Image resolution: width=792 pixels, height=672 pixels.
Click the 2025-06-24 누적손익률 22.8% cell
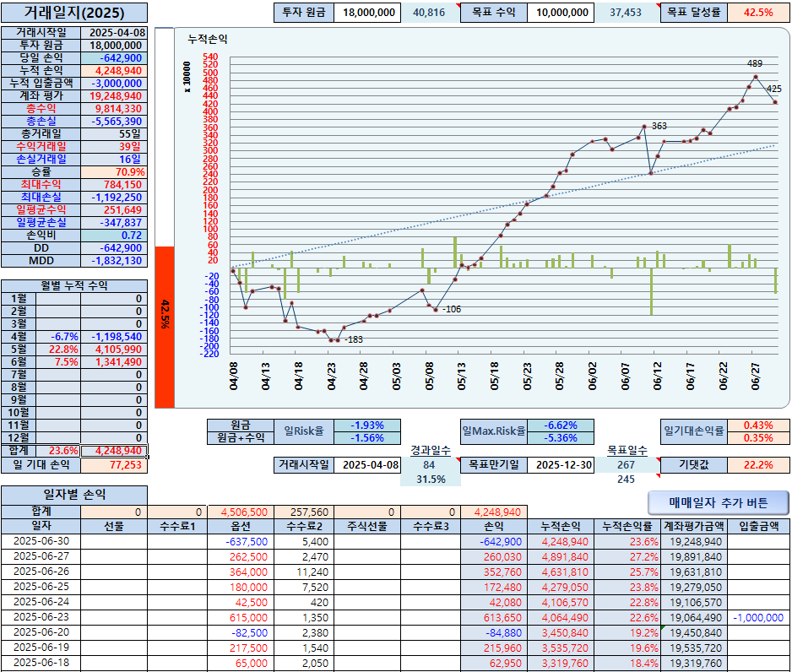tap(627, 602)
